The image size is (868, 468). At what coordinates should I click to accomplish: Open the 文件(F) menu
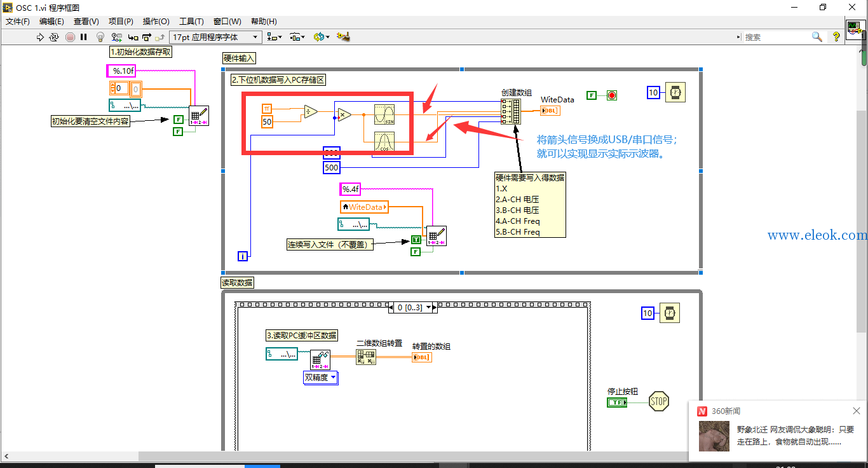(18, 22)
